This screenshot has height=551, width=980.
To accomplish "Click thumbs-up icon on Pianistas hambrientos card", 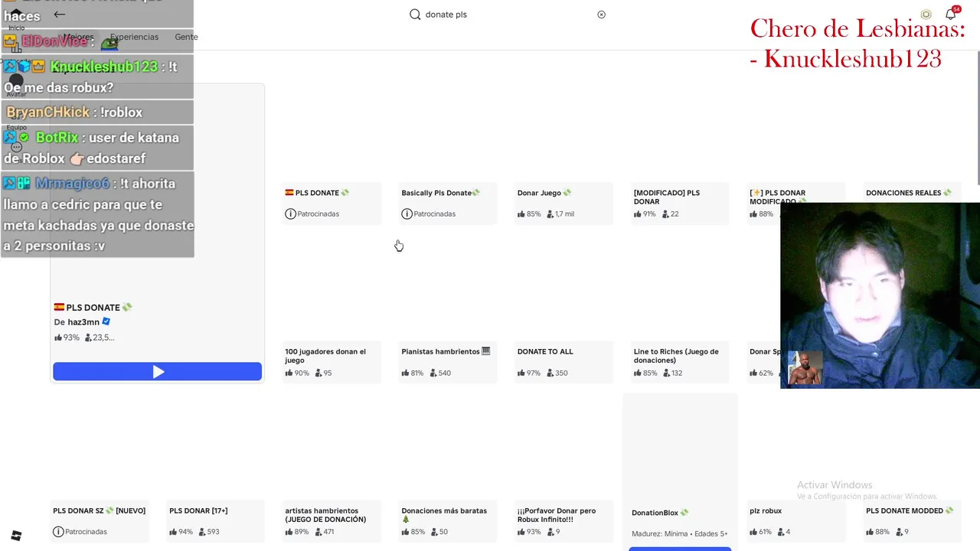I will (x=405, y=373).
